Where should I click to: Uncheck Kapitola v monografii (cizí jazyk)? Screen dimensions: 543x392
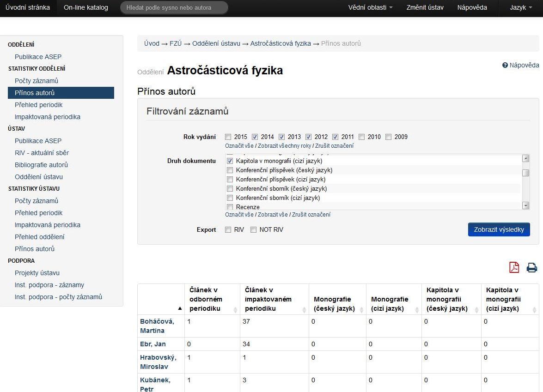coord(230,161)
